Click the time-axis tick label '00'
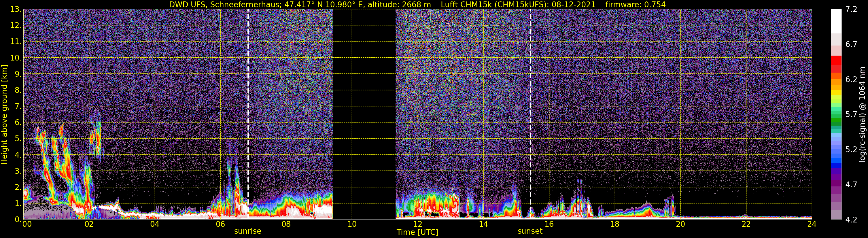Image resolution: width=868 pixels, height=238 pixels. click(x=27, y=224)
